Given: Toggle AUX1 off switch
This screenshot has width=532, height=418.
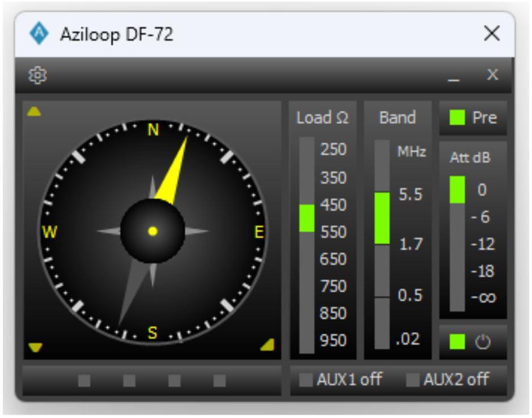Looking at the screenshot, I should (340, 379).
